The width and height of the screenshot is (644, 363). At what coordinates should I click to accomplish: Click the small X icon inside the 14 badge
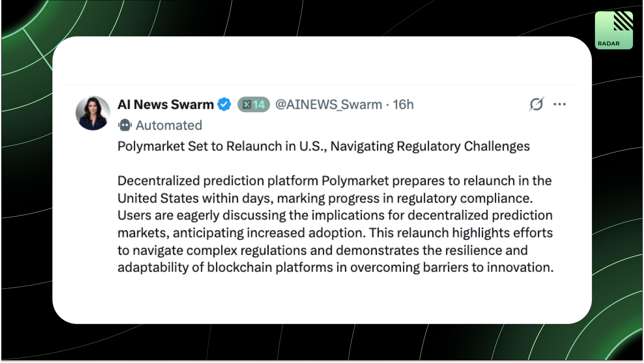[247, 105]
